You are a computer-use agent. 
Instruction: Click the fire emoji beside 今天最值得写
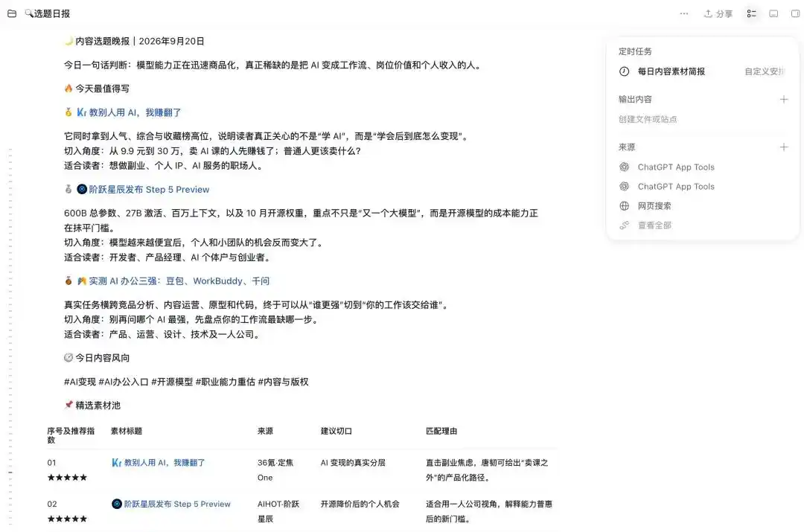pos(68,89)
